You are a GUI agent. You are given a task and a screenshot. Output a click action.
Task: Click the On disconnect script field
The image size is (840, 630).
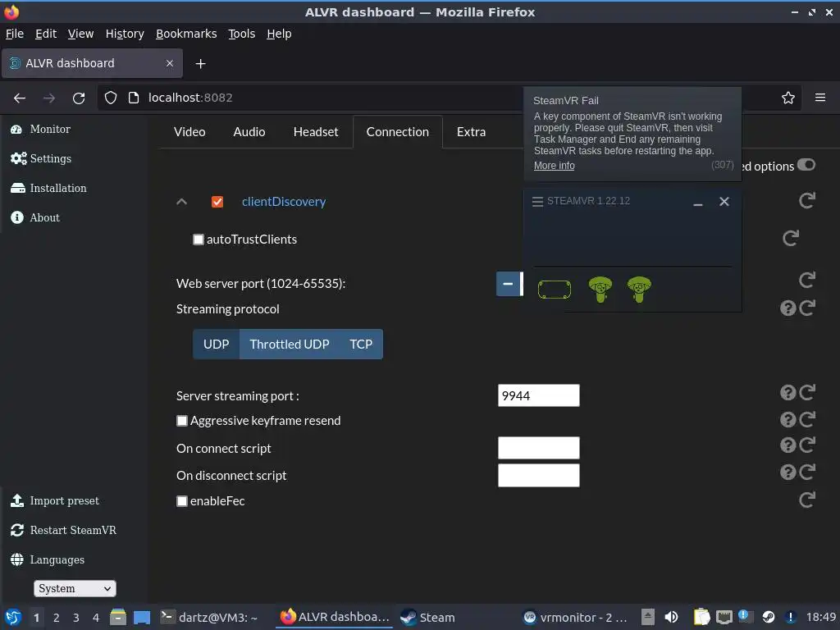coord(538,475)
